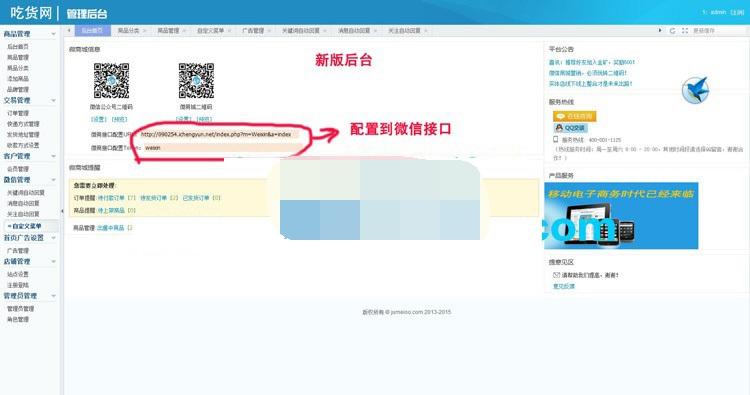
Task: Collapse the 管理员管理 sidebar section
Action: [x=53, y=296]
